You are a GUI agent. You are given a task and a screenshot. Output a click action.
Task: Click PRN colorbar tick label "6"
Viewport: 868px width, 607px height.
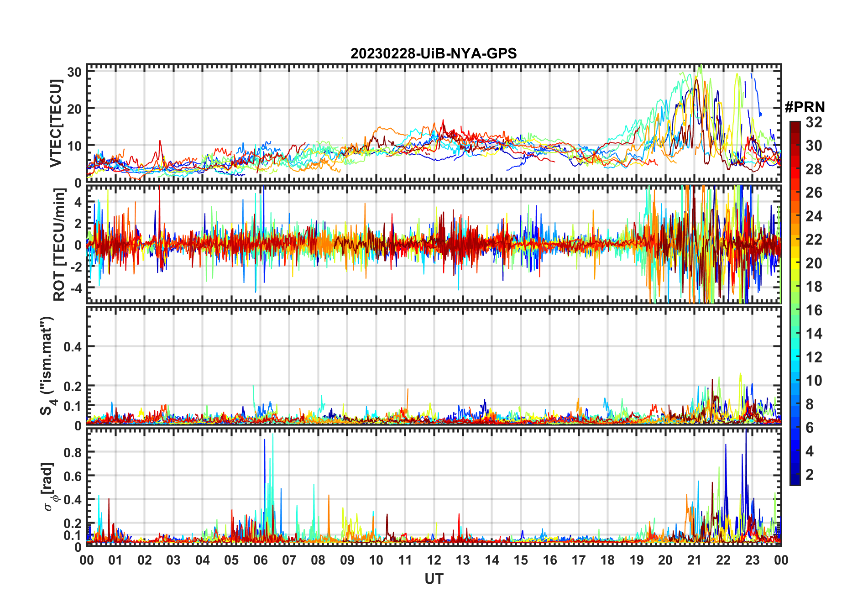(x=810, y=428)
